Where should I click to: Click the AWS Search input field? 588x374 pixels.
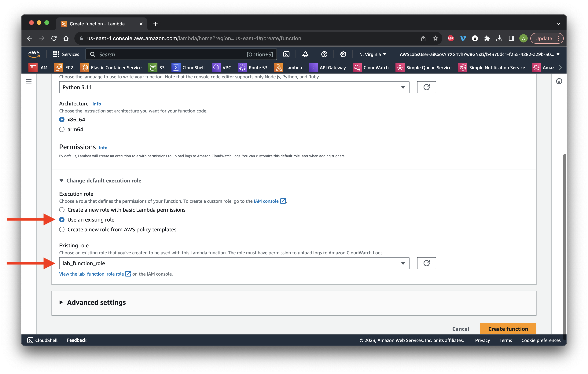181,54
